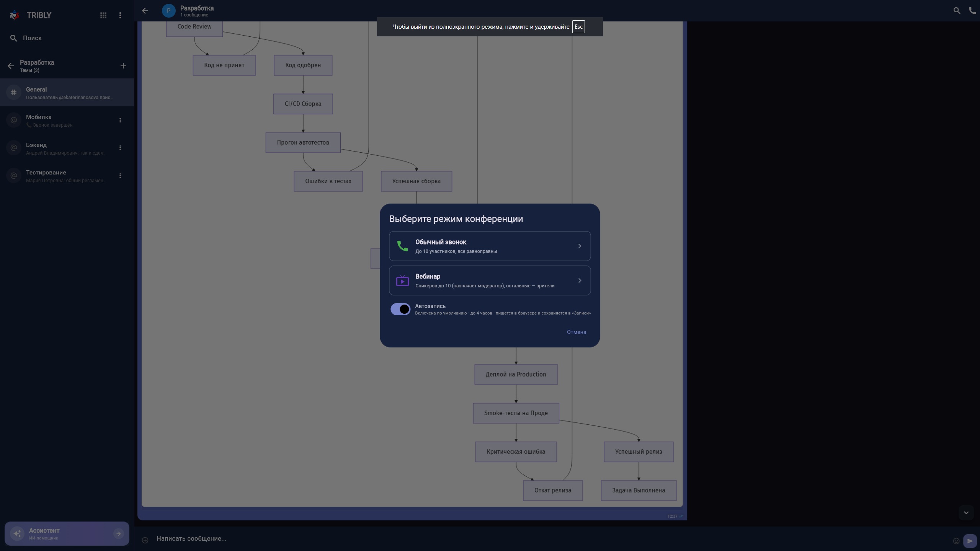Click the Автозапись label text
Viewport: 980px width, 551px height.
click(430, 306)
